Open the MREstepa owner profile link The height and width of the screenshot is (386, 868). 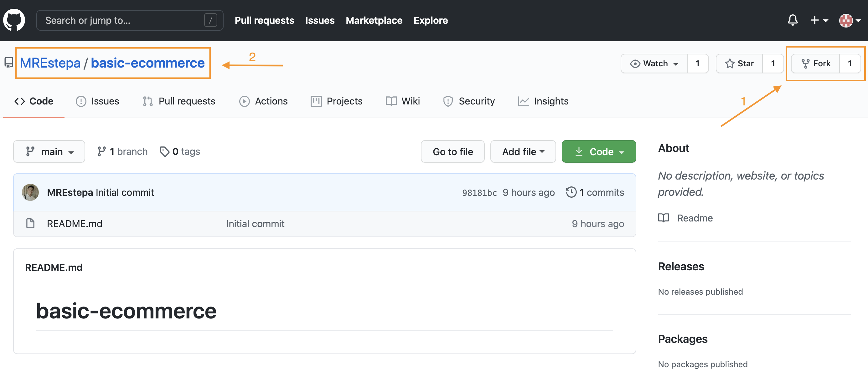click(50, 63)
